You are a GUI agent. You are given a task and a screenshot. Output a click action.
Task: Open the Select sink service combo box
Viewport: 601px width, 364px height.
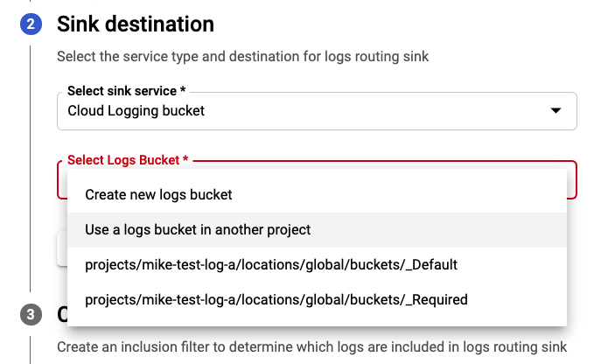click(317, 111)
